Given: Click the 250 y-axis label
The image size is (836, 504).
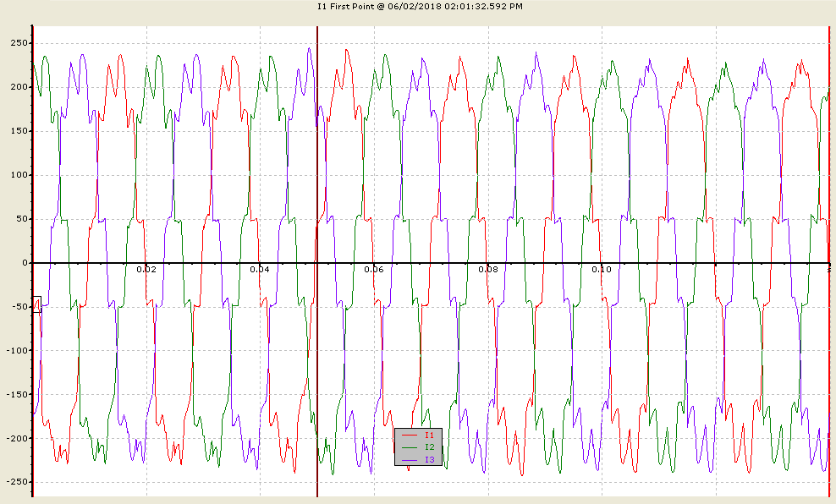Looking at the screenshot, I should click(19, 43).
